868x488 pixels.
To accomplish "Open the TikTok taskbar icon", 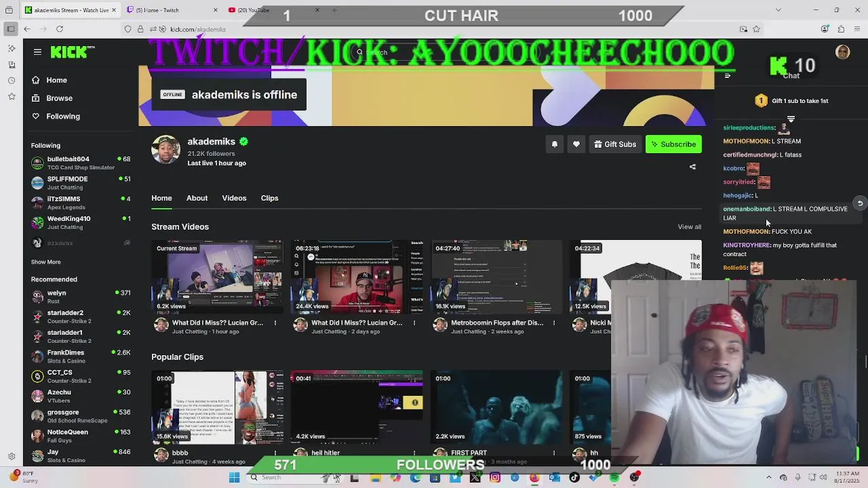I will tap(574, 478).
